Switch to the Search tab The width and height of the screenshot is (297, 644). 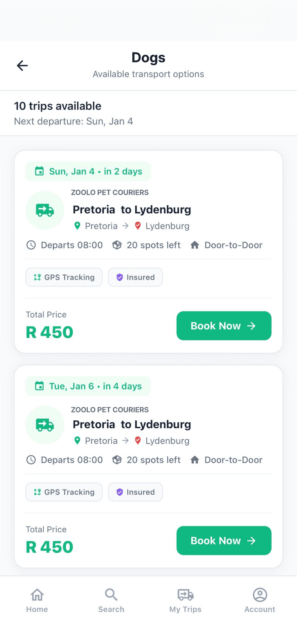(111, 600)
